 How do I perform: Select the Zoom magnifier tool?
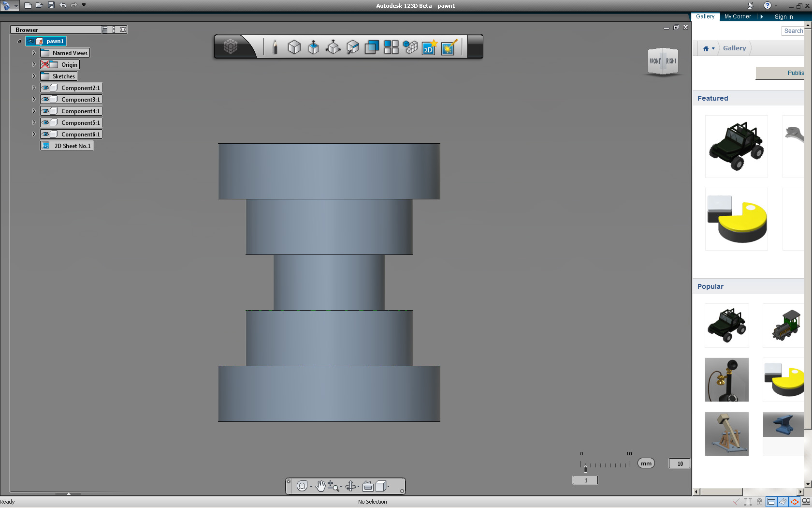pyautogui.click(x=333, y=486)
